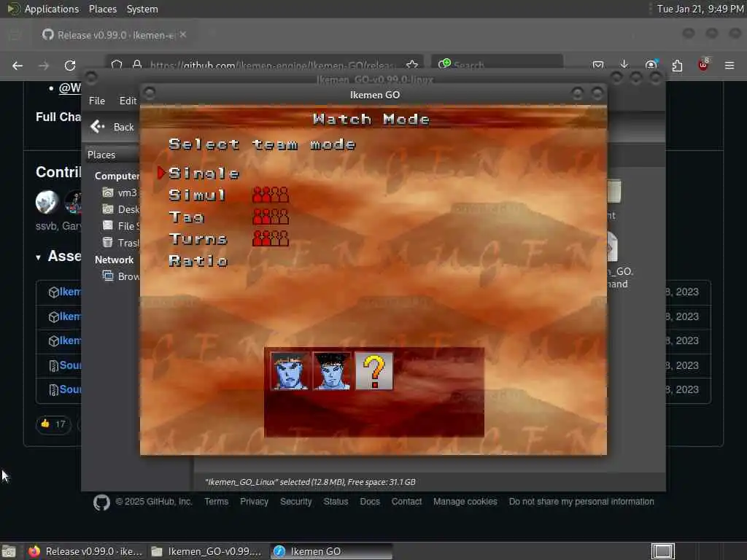Screen dimensions: 747x560
Task: Open the Firefox extensions puzzle icon
Action: [677, 66]
